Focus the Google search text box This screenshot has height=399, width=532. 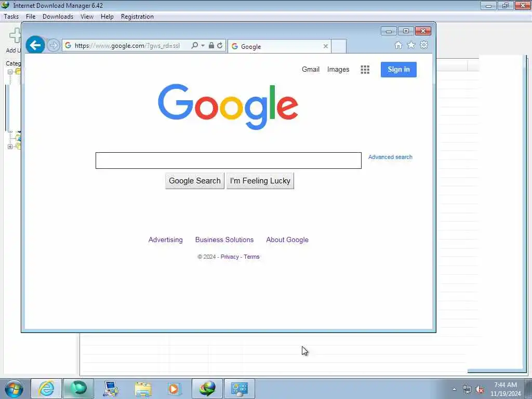tap(229, 161)
